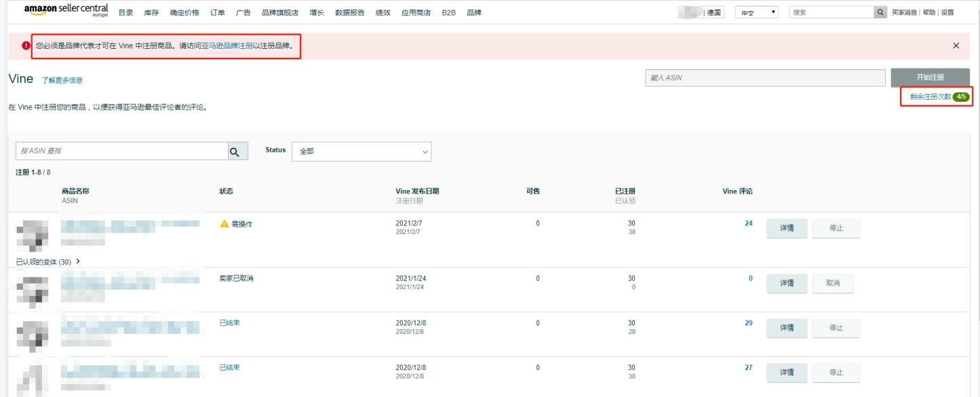
Task: Open the 确定价格 menu
Action: (x=184, y=12)
